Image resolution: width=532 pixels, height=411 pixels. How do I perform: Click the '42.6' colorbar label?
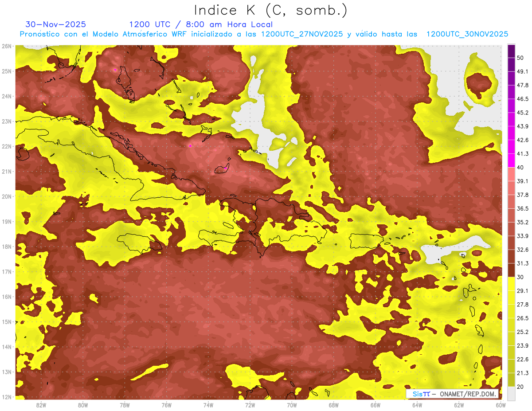[x=522, y=140]
